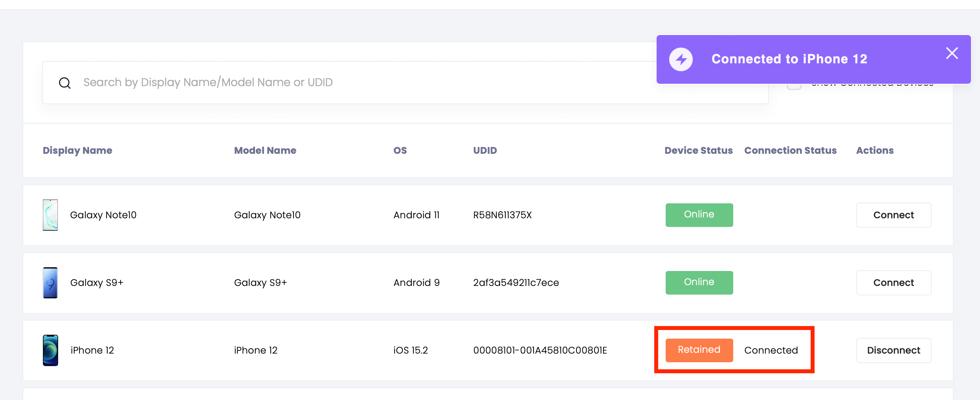
Task: Click the iPhone 12 device thumbnail
Action: [x=50, y=350]
